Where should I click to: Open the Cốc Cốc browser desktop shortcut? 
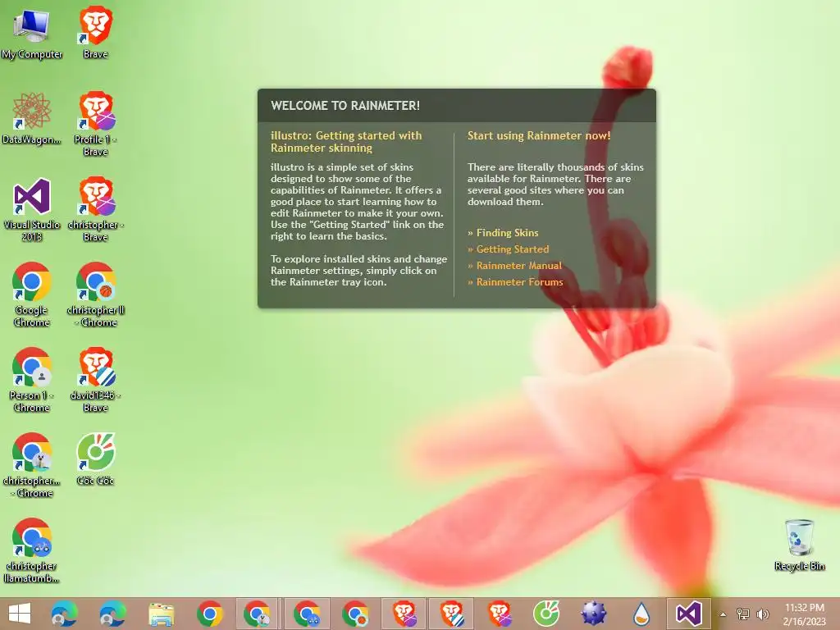pos(95,459)
